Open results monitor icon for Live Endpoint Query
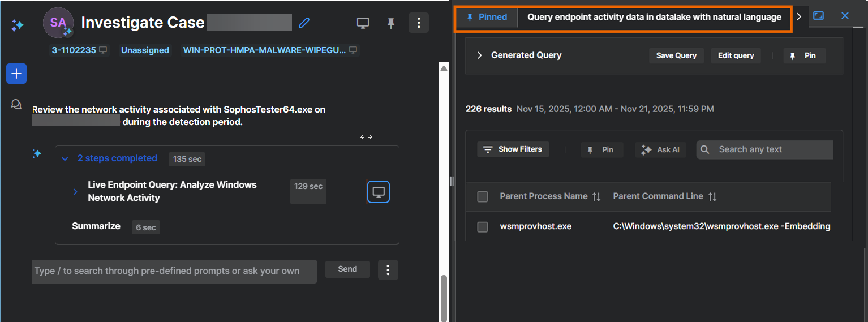 379,192
